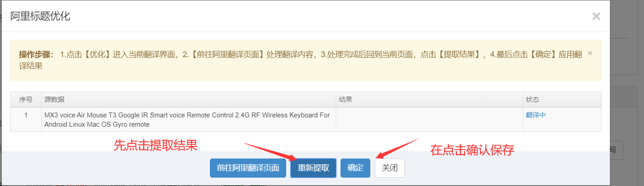This screenshot has height=186, width=644.
Task: Close the 阿里标题优化 dialog with the X icon
Action: (596, 16)
